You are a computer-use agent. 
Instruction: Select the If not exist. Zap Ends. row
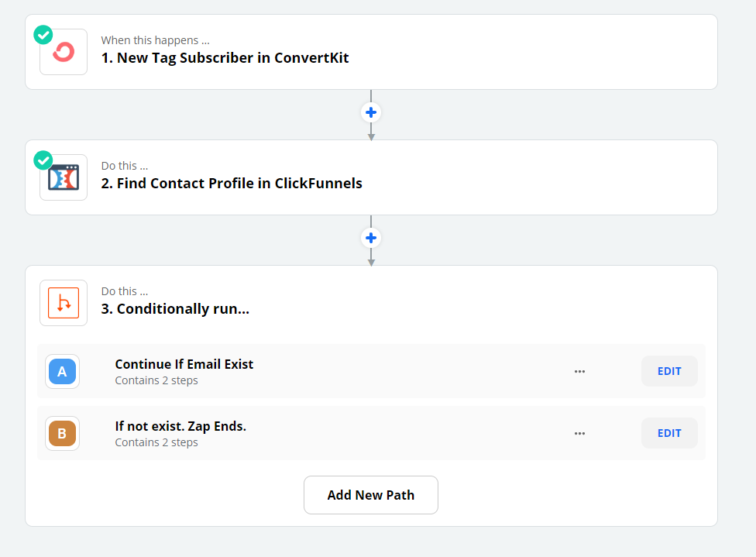(371, 433)
